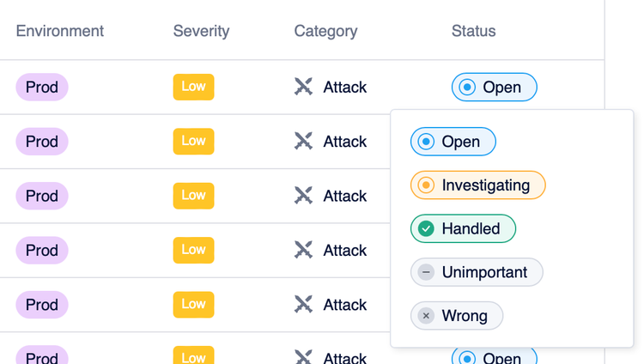Open the bottom row's status dropdown

click(494, 357)
